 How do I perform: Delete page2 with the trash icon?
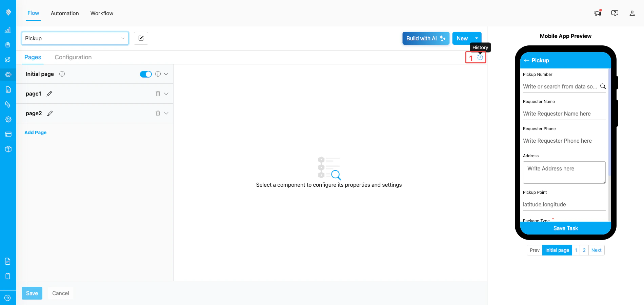click(158, 113)
